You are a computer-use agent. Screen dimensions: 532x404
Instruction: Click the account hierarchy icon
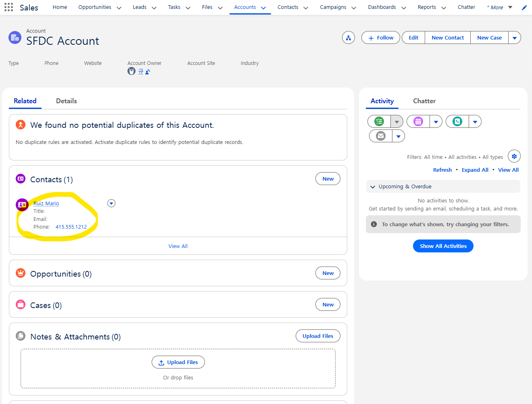pos(348,38)
